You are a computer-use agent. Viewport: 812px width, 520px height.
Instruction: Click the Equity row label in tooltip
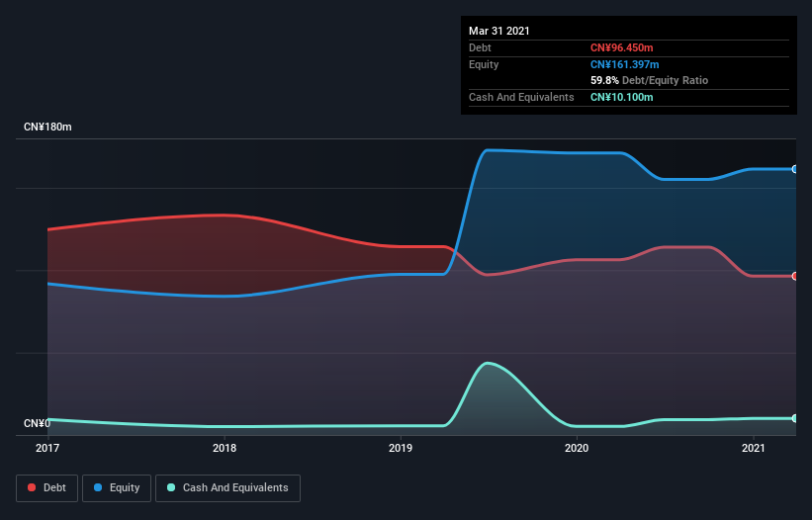click(x=484, y=64)
